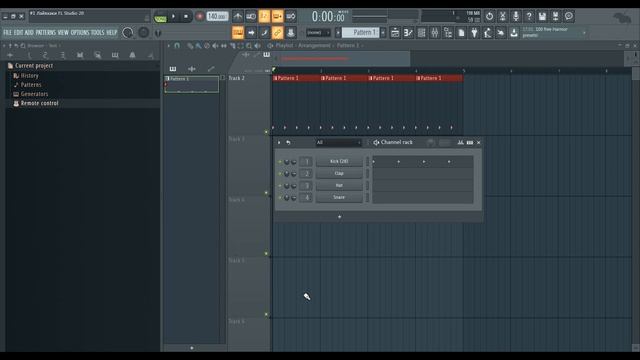This screenshot has width=640, height=360.
Task: Open the Playlist view icon
Action: (x=395, y=33)
